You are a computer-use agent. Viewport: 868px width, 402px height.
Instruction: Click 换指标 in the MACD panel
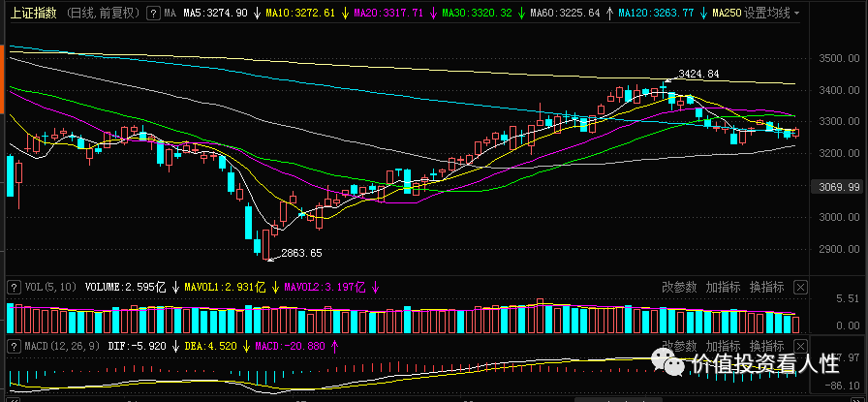(766, 347)
